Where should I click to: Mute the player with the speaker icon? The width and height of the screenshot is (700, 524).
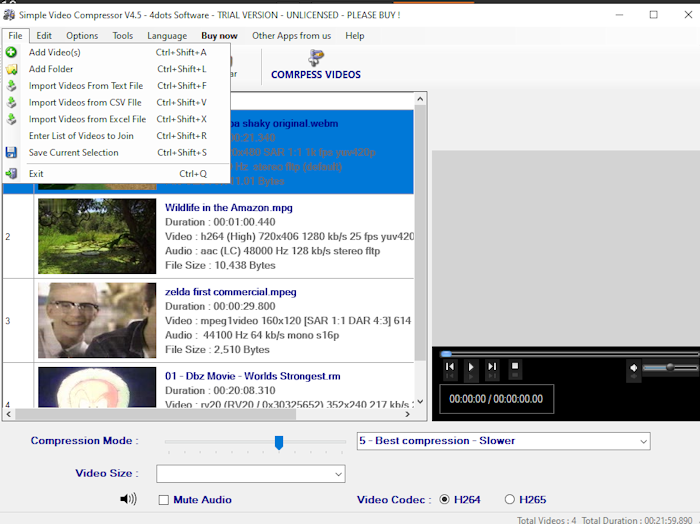tap(634, 368)
